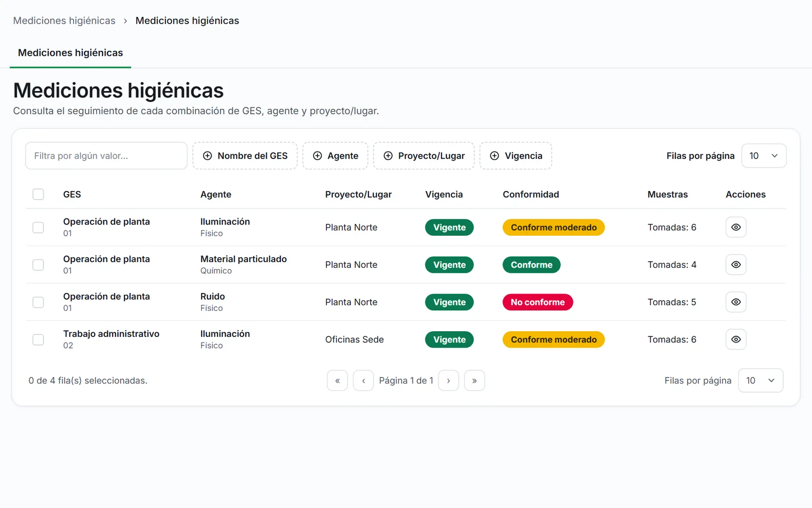This screenshot has height=508, width=812.
Task: Sort by GES column header
Action: click(72, 195)
